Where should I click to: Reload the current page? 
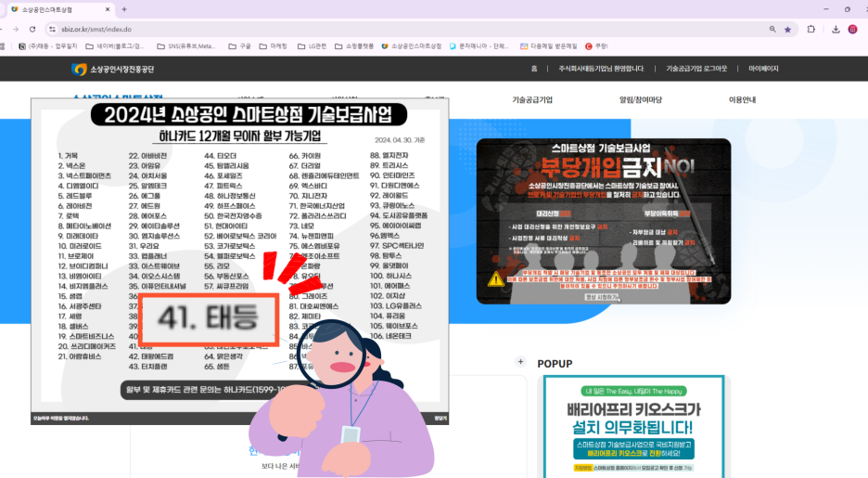pyautogui.click(x=32, y=30)
